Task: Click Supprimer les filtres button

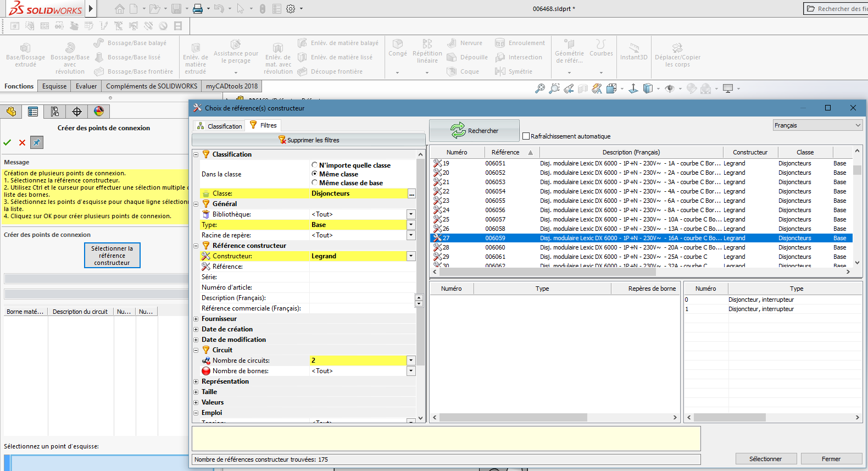Action: (x=309, y=140)
